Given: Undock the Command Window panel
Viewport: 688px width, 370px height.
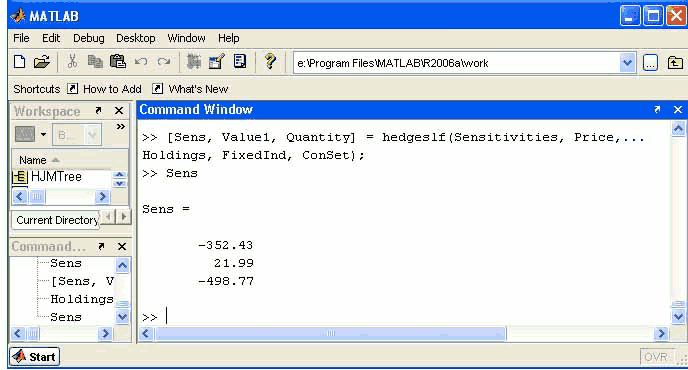Looking at the screenshot, I should [x=657, y=109].
